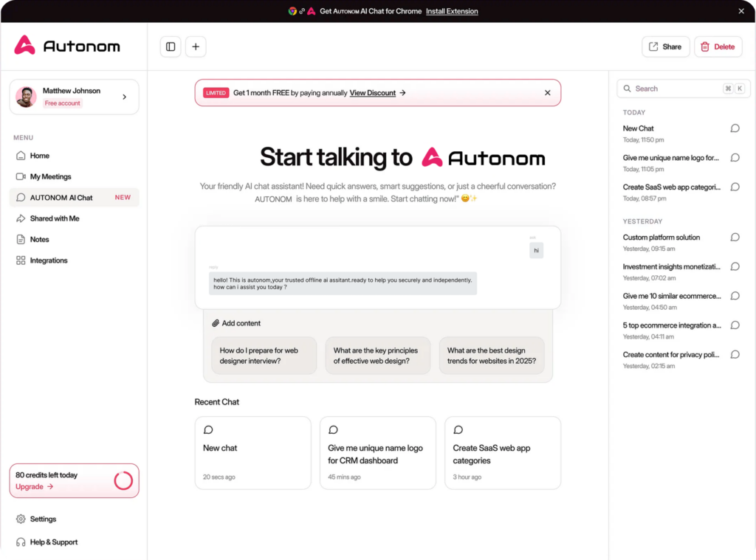
Task: Click the Share button
Action: click(665, 46)
